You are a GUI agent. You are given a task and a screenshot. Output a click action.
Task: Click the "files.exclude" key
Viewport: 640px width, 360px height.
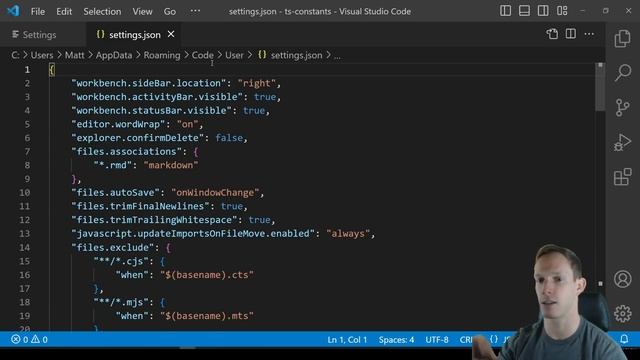click(x=113, y=247)
